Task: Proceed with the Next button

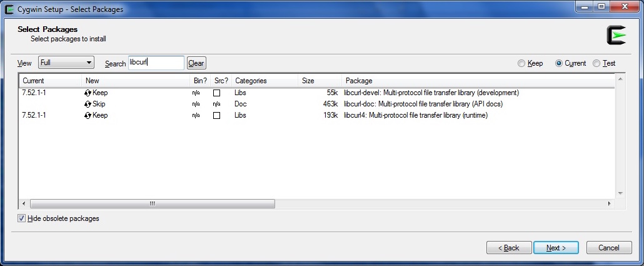Action: [556, 248]
